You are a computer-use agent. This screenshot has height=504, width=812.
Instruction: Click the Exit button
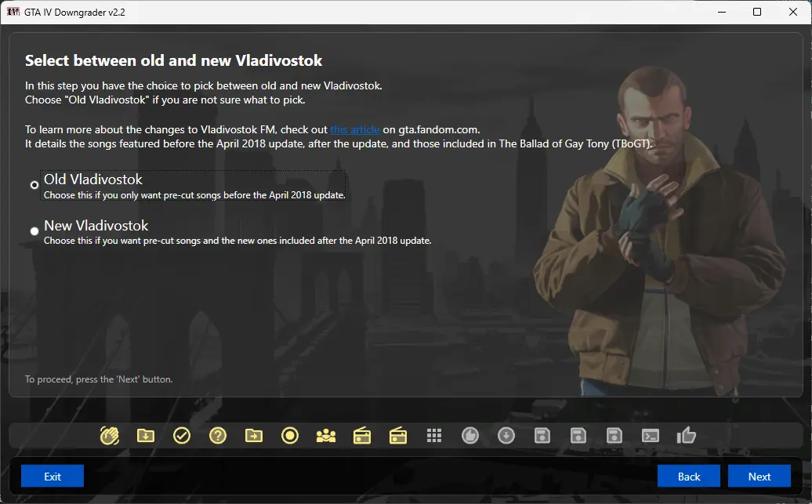pos(53,476)
